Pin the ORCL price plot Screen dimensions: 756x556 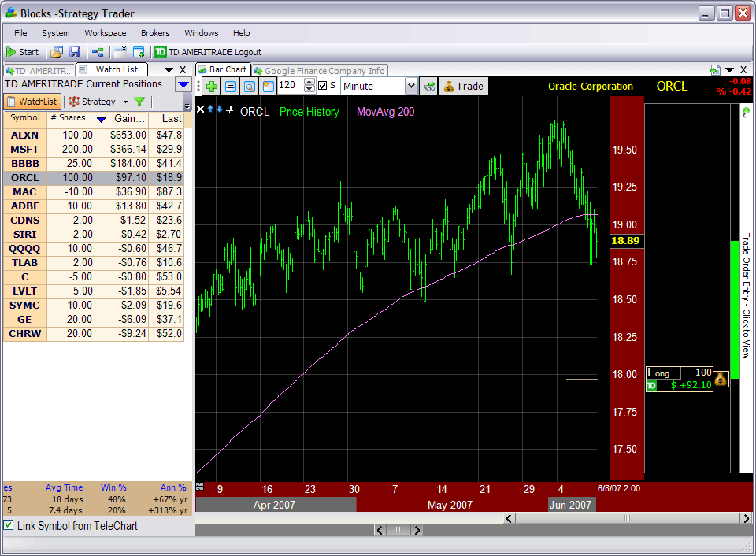[x=229, y=109]
